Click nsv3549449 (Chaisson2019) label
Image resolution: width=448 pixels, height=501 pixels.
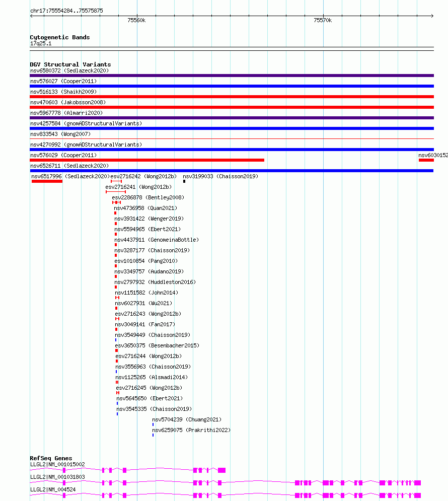pos(153,334)
